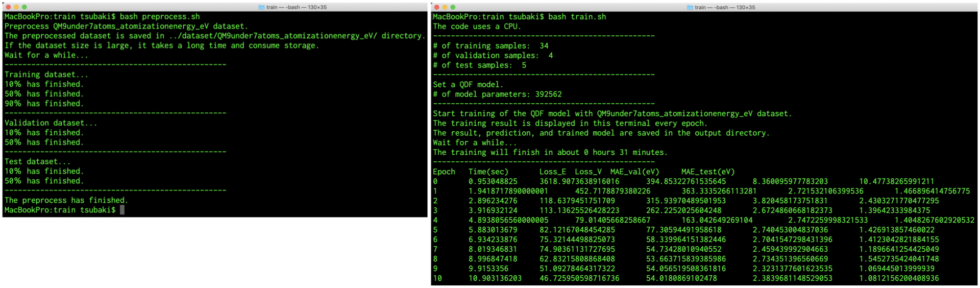Click 'The code uses a CPU.' line
Viewport: 980px width, 288px height.
pos(477,27)
